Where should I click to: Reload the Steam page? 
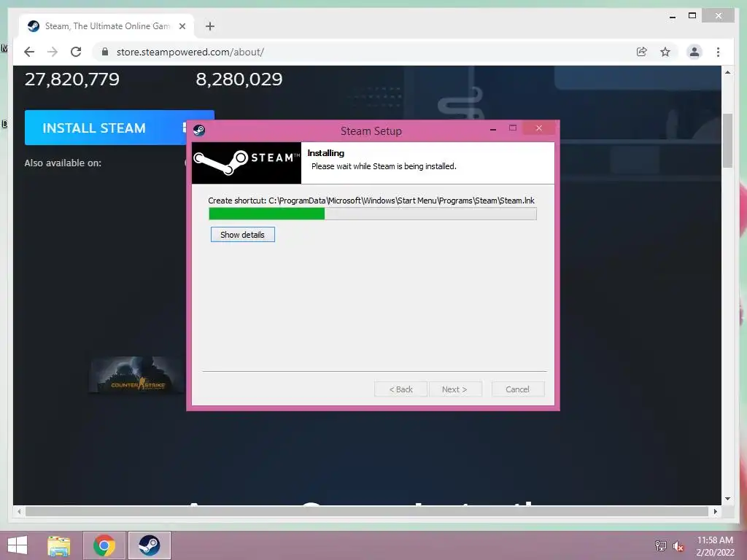coord(76,52)
